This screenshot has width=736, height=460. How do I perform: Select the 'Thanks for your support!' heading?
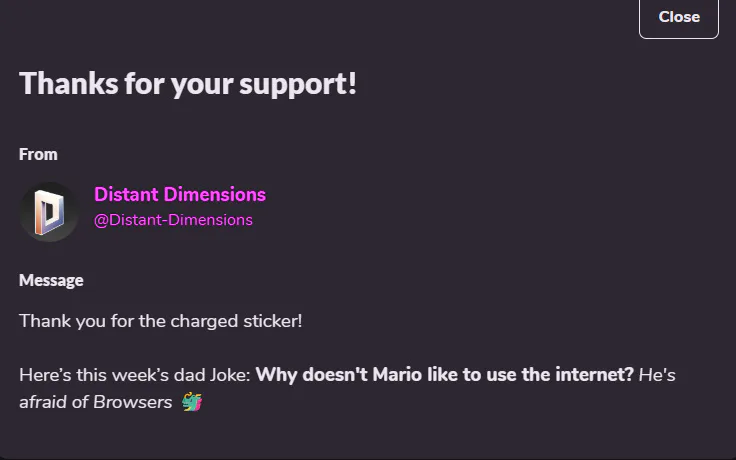(x=188, y=84)
